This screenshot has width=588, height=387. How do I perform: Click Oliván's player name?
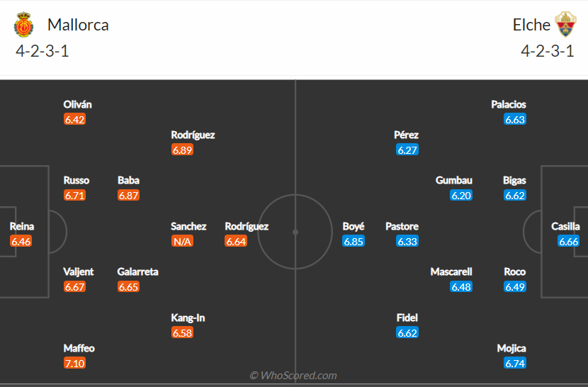[x=78, y=104]
